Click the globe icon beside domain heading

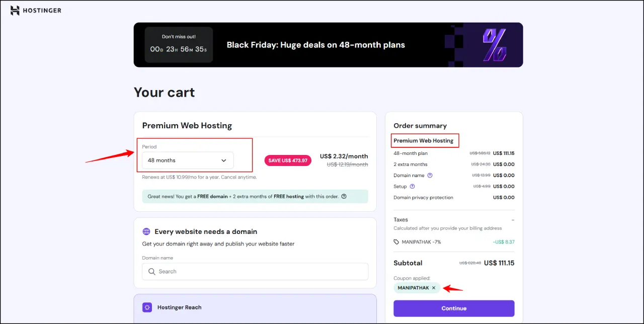tap(146, 231)
